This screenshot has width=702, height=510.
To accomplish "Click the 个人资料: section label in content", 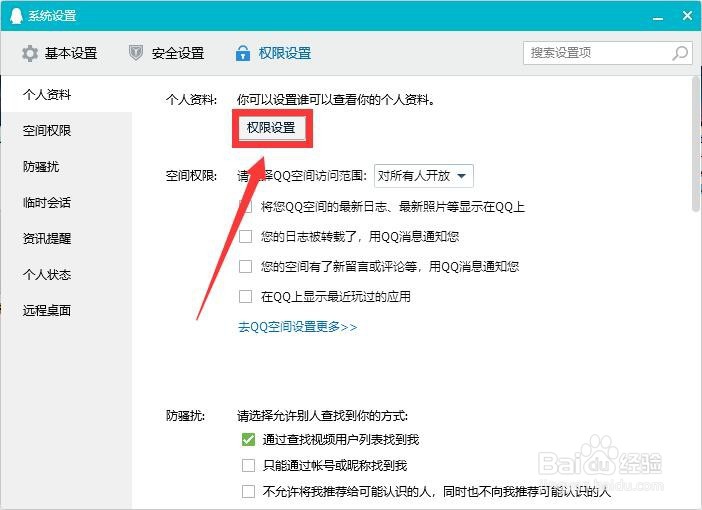I will coord(191,99).
